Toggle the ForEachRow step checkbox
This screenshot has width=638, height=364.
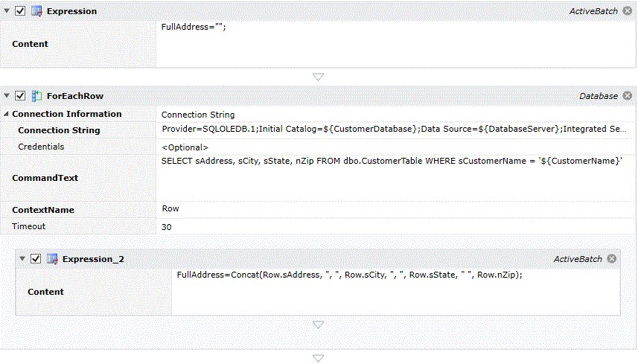[x=20, y=96]
